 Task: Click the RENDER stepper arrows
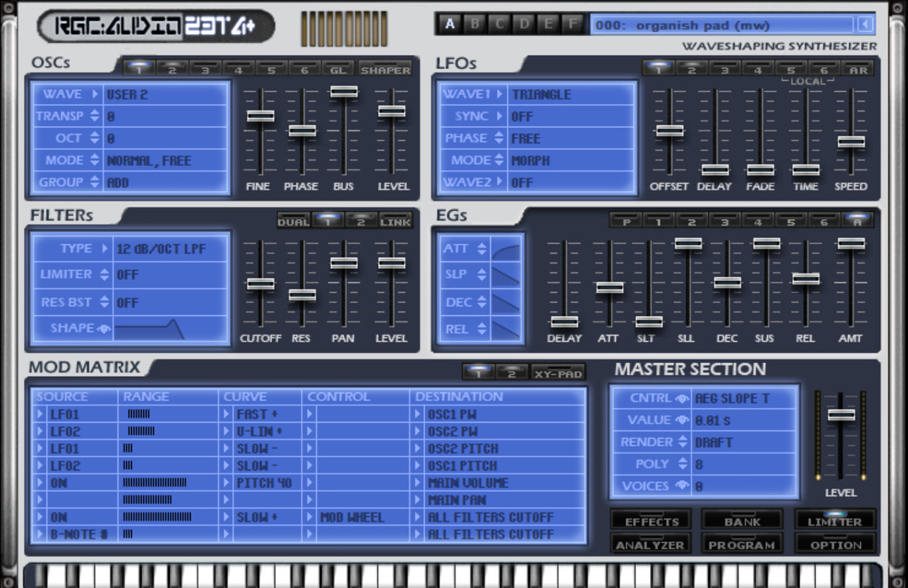tap(682, 442)
